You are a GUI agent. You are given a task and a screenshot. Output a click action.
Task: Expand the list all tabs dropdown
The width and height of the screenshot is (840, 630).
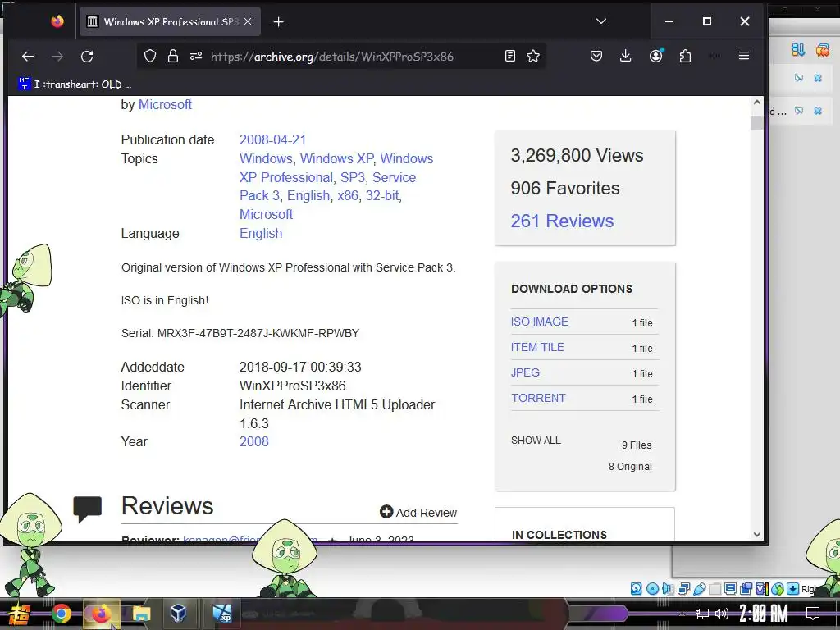click(601, 21)
